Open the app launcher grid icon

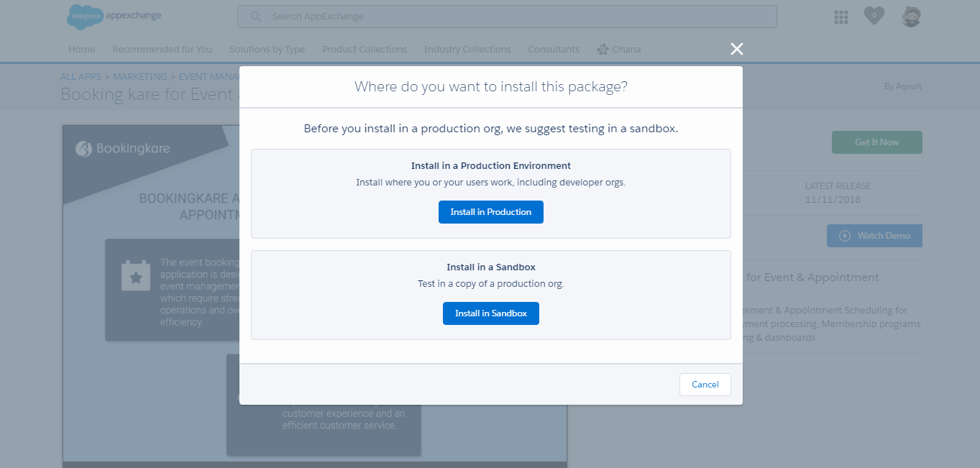tap(841, 16)
